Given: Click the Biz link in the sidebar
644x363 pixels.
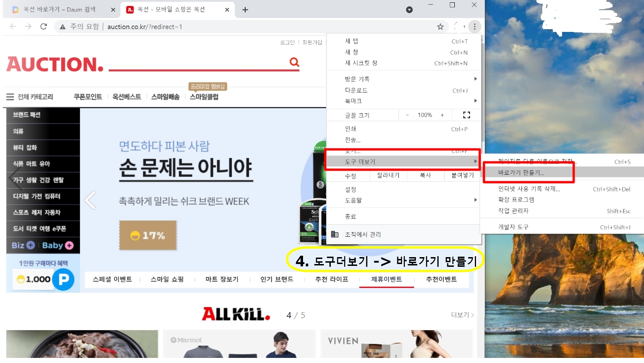Looking at the screenshot, I should [23, 246].
